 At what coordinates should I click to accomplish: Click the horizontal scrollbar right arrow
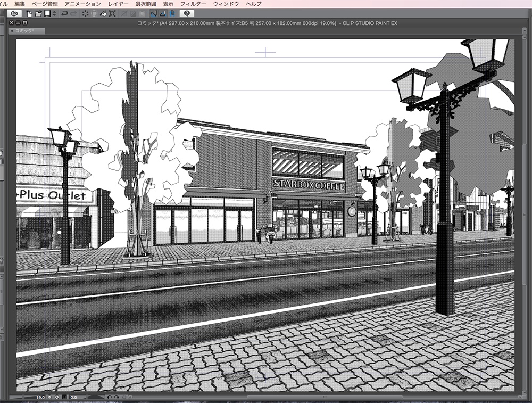(519, 397)
